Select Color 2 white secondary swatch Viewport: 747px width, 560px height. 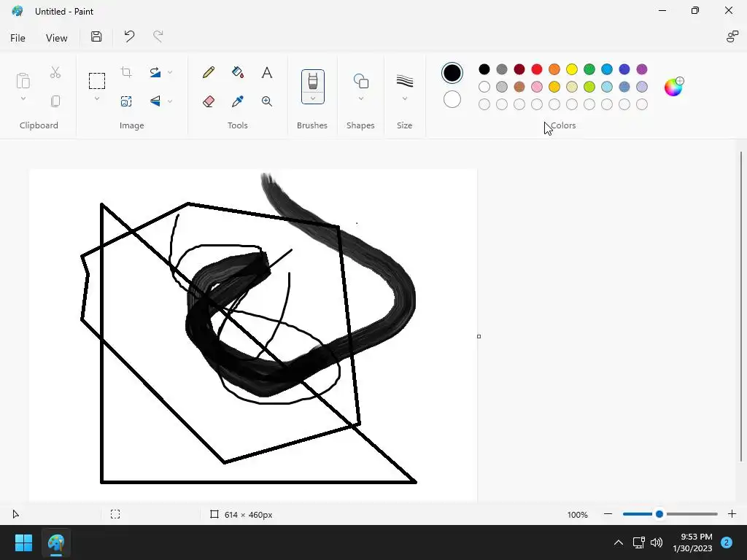[452, 99]
